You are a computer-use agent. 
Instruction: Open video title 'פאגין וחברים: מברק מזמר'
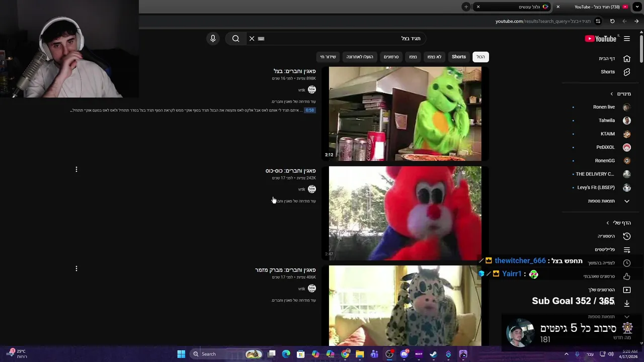tap(285, 270)
